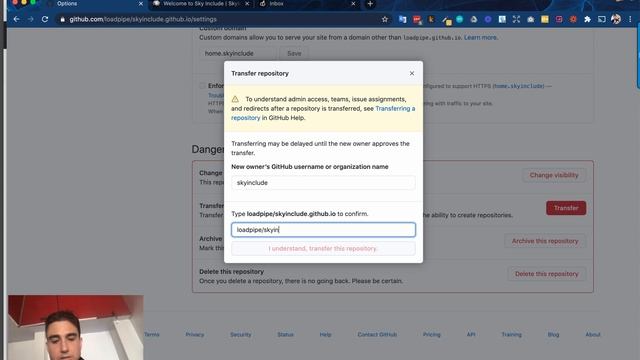
Task: Click the yellow note extension icon
Action: coord(545,19)
